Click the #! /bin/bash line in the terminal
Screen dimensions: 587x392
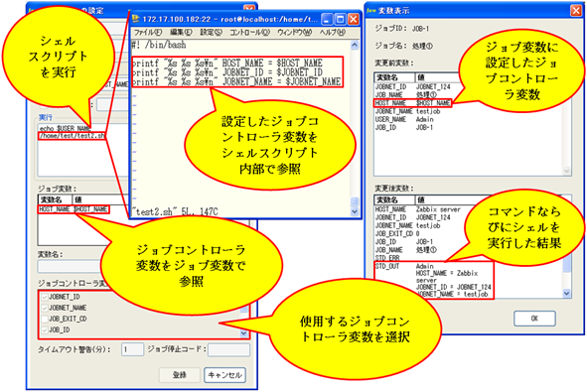(159, 45)
